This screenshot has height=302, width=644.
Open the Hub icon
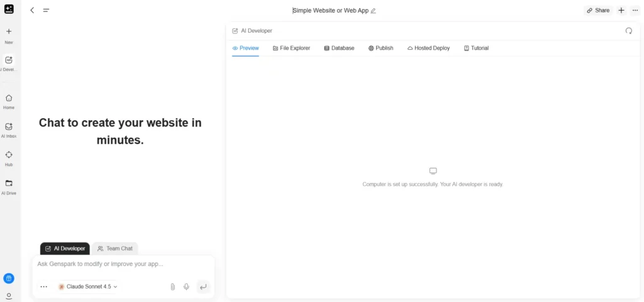coord(9,158)
